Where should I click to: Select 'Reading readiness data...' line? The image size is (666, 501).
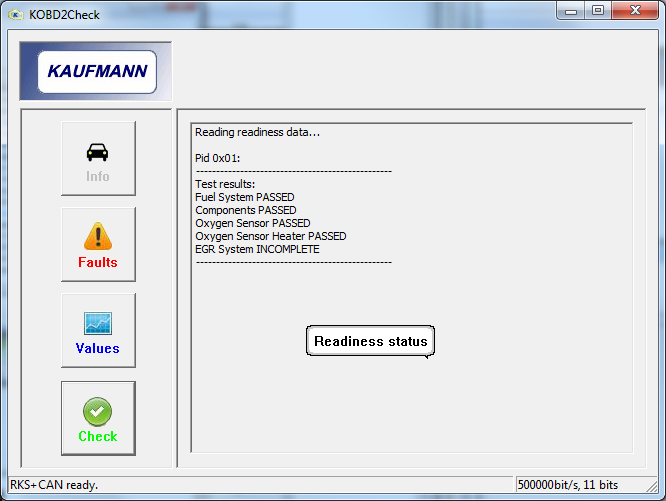pos(257,132)
